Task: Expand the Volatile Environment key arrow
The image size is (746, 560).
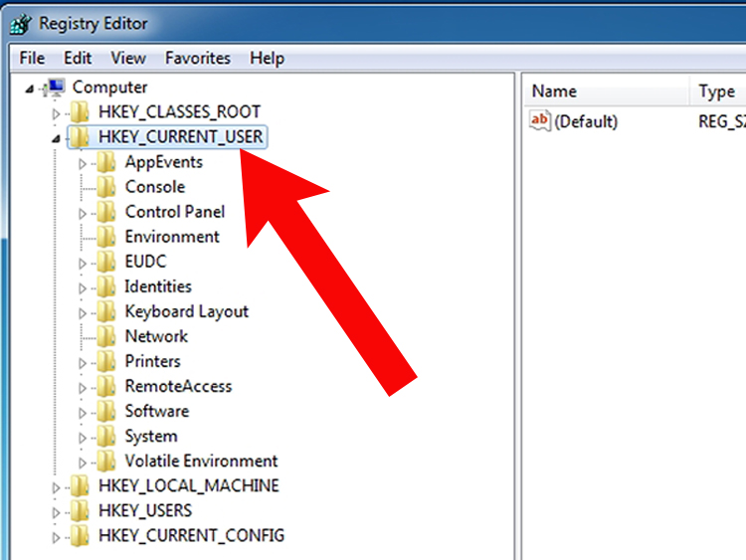Action: click(83, 463)
